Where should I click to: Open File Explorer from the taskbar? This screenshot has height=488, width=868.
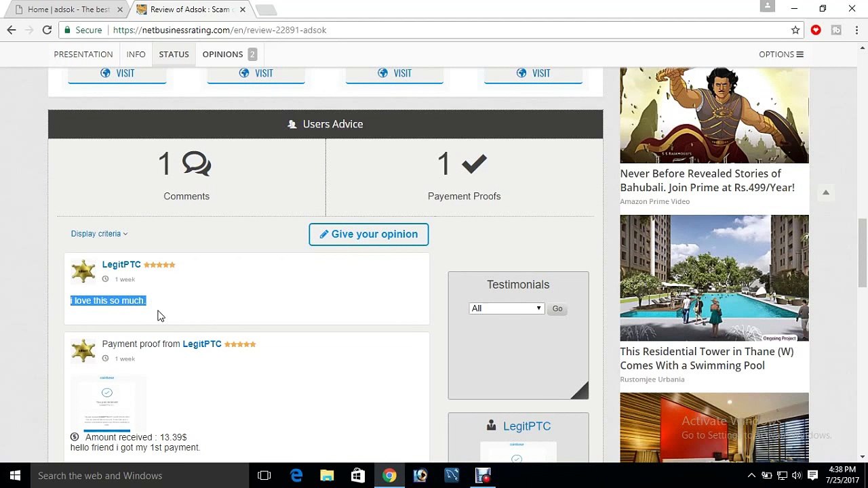pos(327,476)
